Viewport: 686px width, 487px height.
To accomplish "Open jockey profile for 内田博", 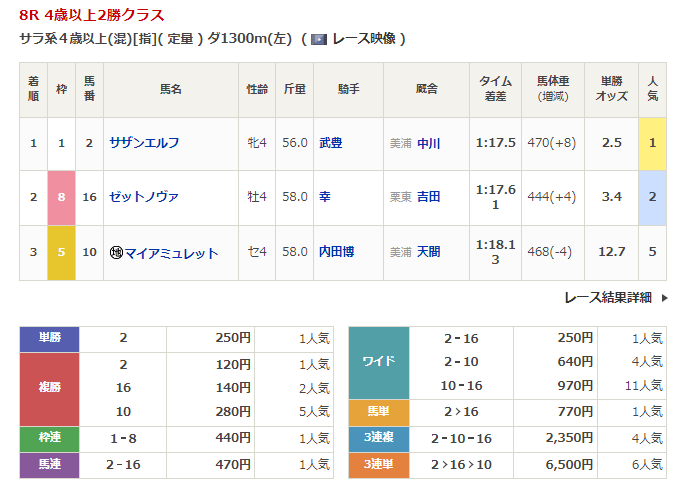I will [336, 253].
